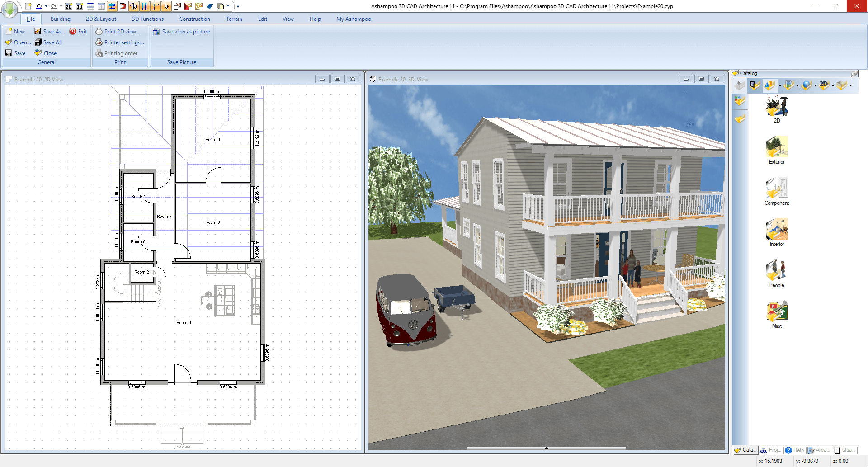The height and width of the screenshot is (467, 868).
Task: Click the Redo icon
Action: pos(53,6)
